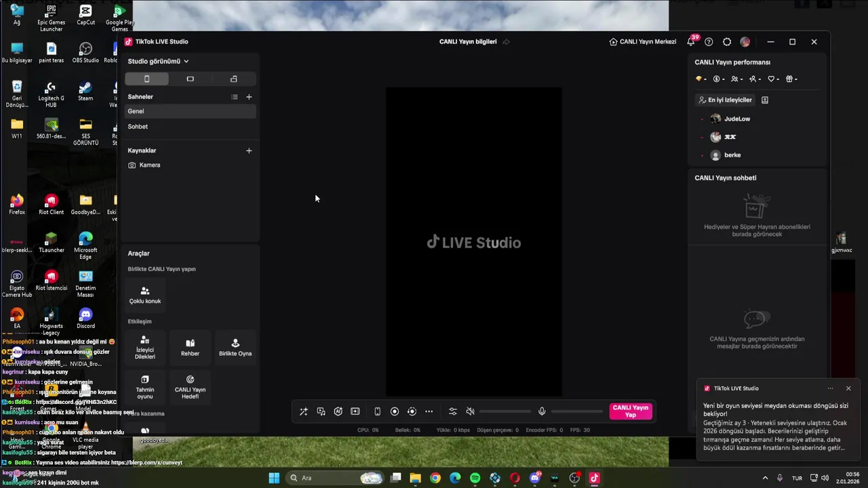Add a new source with Kaynaklar plus
Image resolution: width=868 pixels, height=488 pixels.
pos(249,150)
